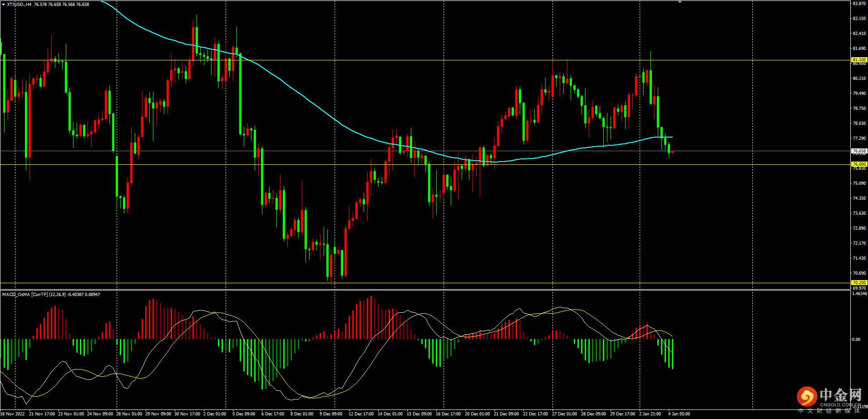
Task: Click the 1.46346 value on MACD scale
Action: (859, 294)
